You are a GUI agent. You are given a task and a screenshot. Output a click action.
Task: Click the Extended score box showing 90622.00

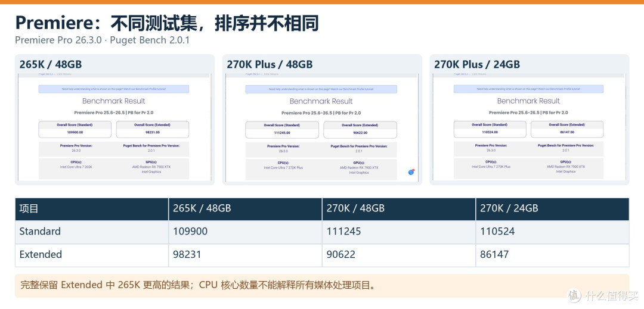coord(360,130)
